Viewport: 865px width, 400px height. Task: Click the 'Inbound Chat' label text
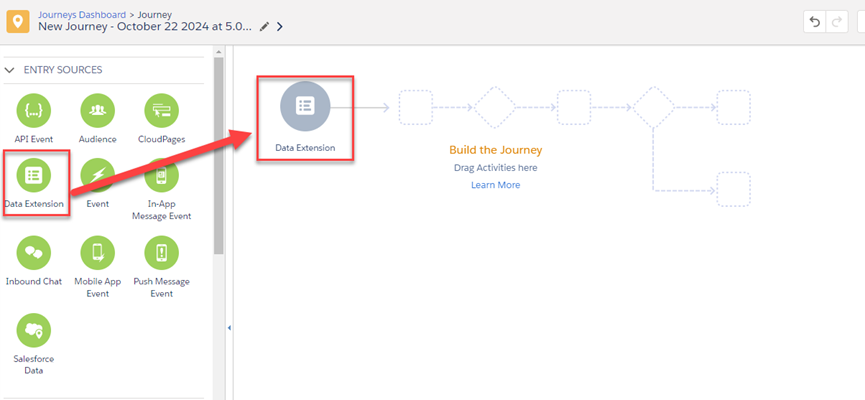(x=34, y=281)
